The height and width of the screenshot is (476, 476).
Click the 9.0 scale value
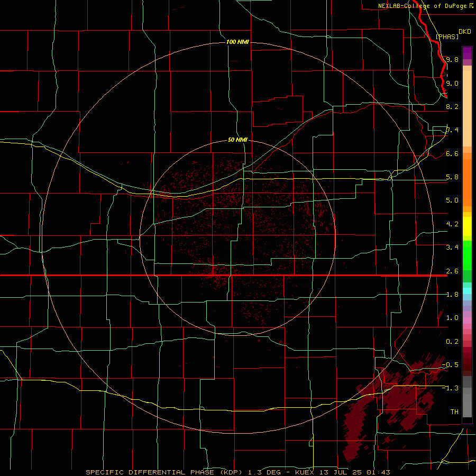tap(452, 83)
